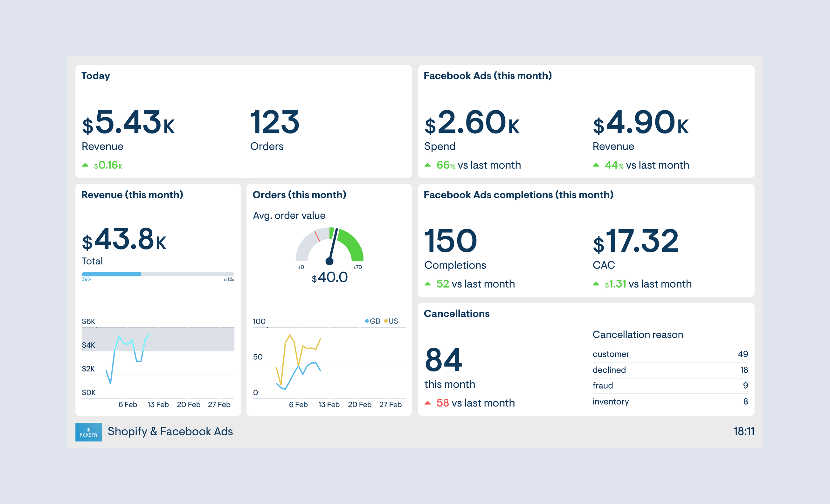The image size is (830, 504).
Task: Toggle the US legend series
Action: pos(391,321)
